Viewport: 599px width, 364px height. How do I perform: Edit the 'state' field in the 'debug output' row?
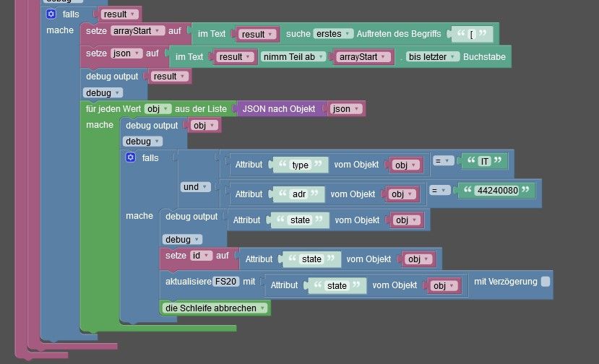point(300,220)
